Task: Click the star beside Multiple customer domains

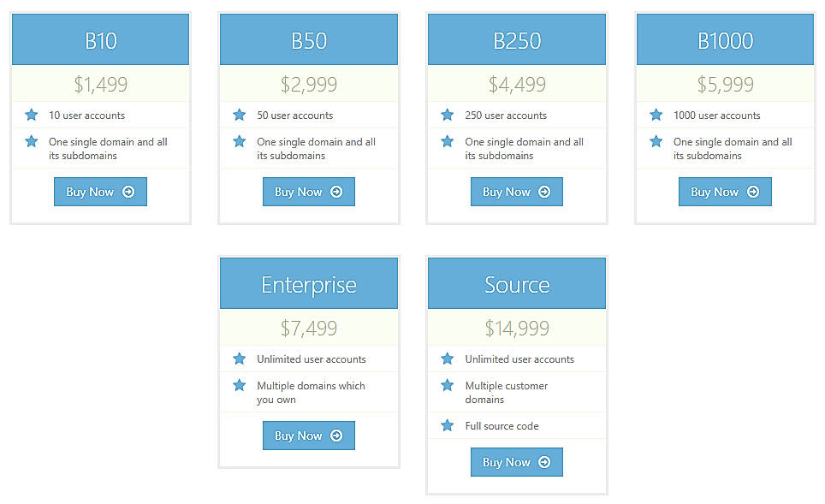Action: [x=448, y=387]
